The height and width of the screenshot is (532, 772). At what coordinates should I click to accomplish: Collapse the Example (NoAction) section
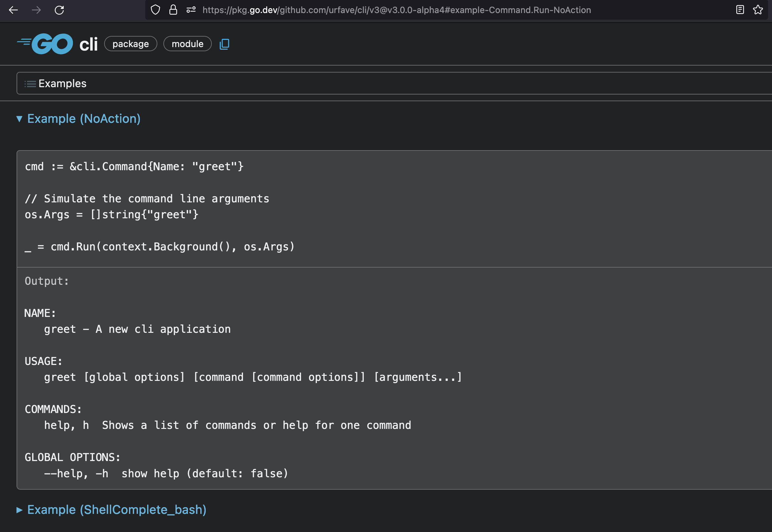[x=20, y=119]
